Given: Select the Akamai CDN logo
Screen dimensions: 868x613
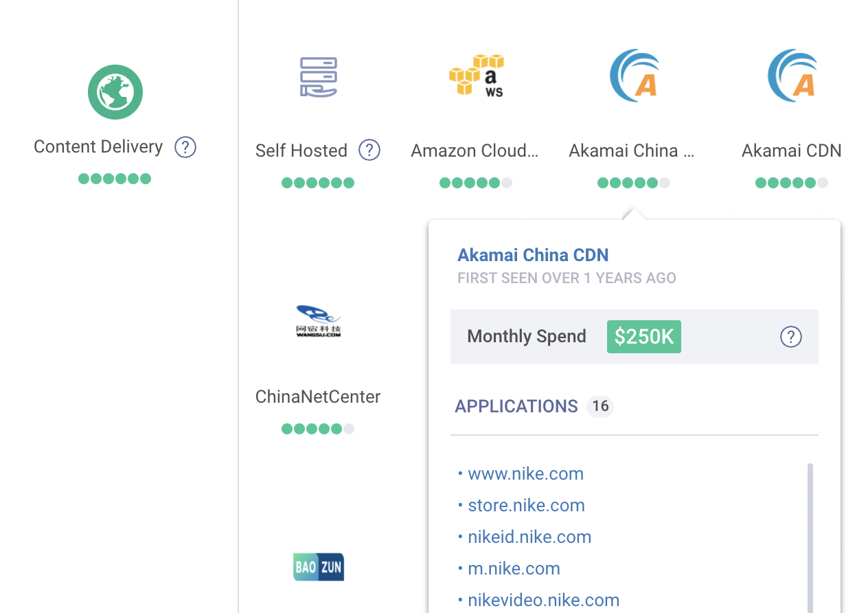Looking at the screenshot, I should pyautogui.click(x=792, y=76).
